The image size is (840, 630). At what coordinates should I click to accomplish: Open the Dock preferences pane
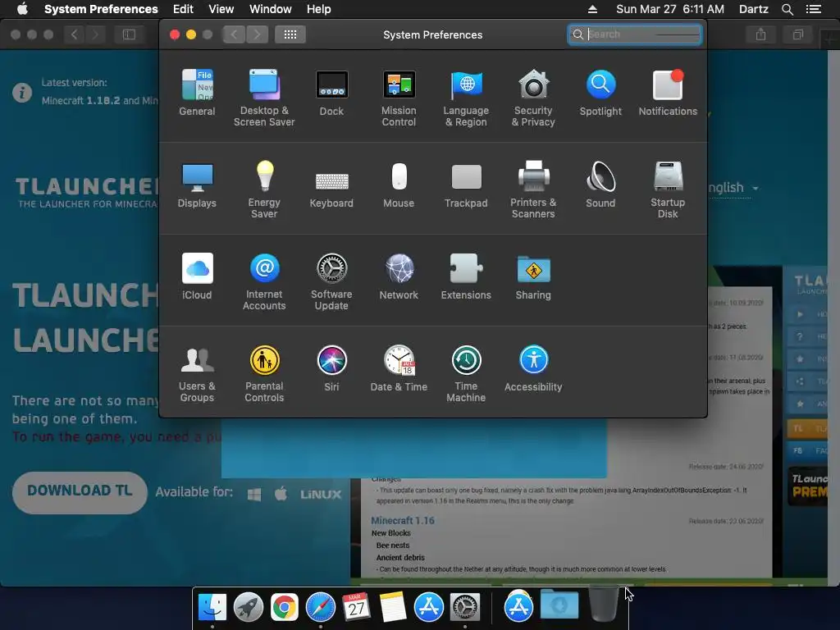331,92
